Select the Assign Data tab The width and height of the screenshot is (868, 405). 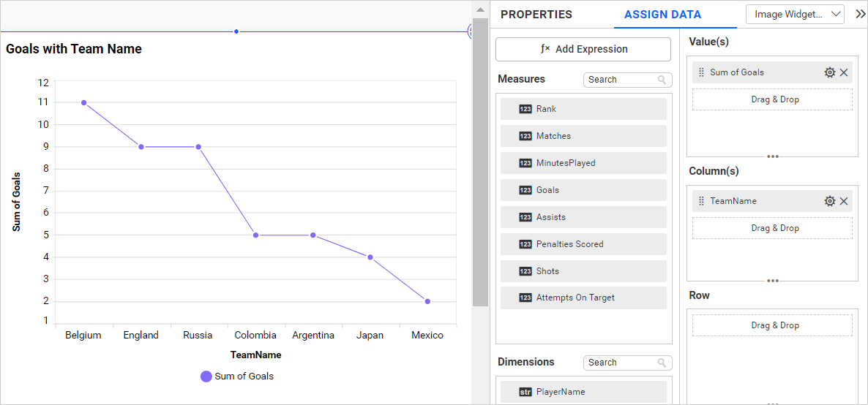click(x=662, y=15)
